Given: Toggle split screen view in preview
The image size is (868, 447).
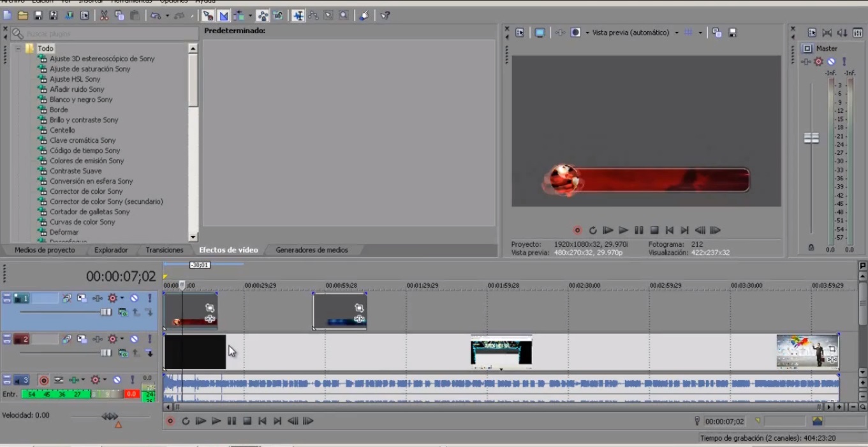Looking at the screenshot, I should click(575, 33).
